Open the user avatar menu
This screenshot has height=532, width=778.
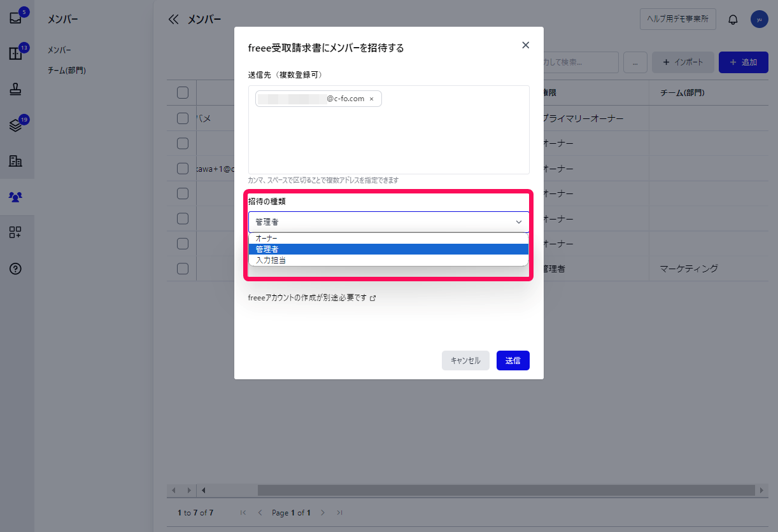point(759,19)
